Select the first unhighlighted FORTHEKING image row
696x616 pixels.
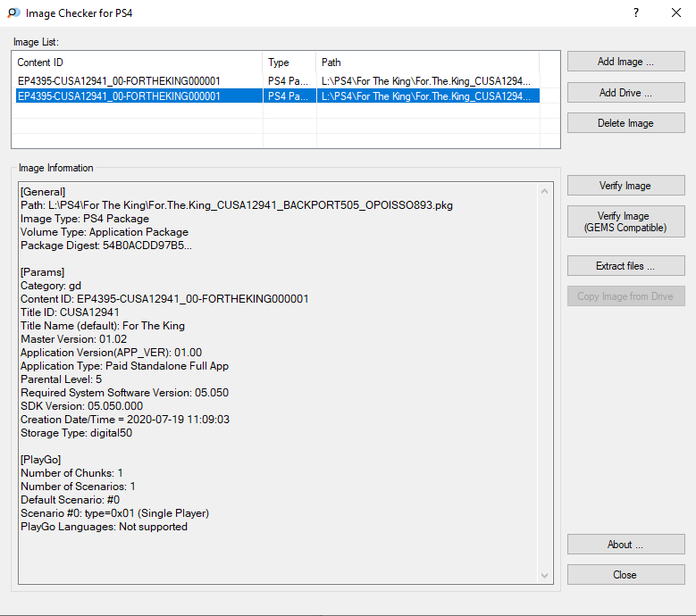[x=278, y=81]
